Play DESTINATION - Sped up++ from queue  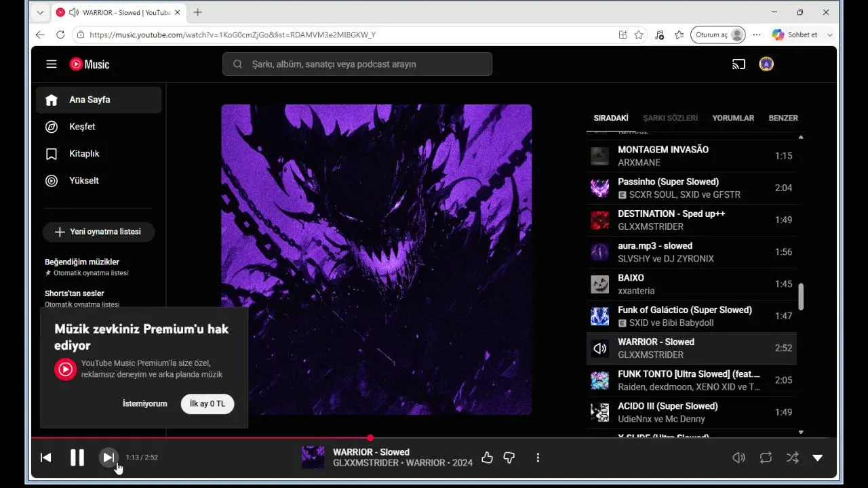coord(691,220)
